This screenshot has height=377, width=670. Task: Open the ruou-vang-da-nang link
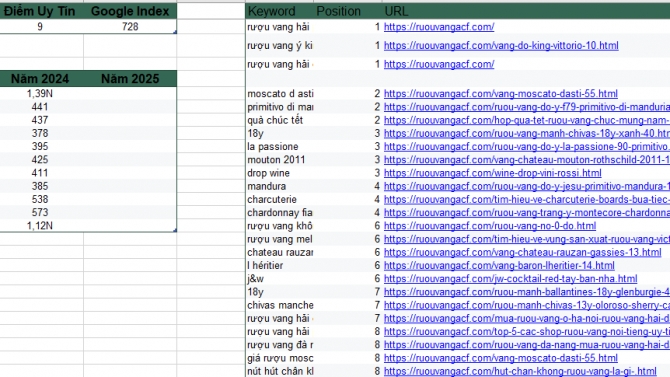tap(527, 345)
